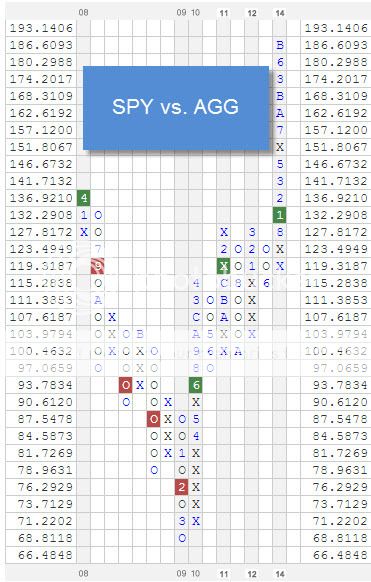Click the X marker in the 151.8067 row
Image resolution: width=371 pixels, height=582 pixels.
280,147
